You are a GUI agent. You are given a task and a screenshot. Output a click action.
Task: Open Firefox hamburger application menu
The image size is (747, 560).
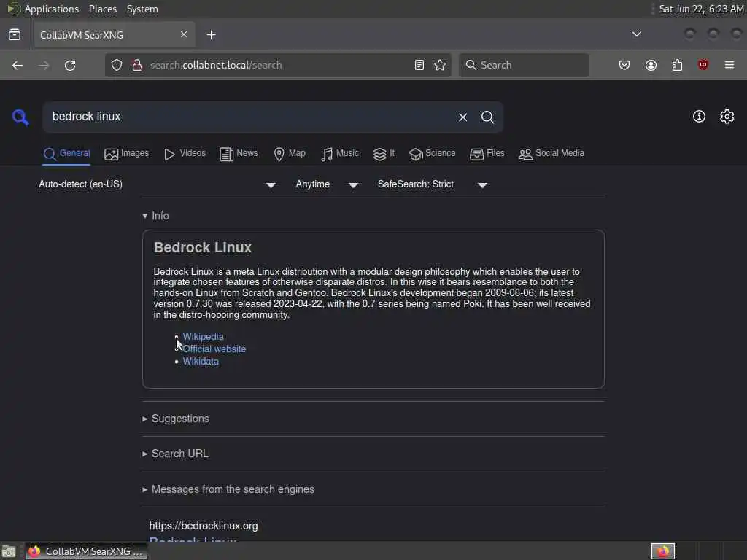pyautogui.click(x=729, y=65)
